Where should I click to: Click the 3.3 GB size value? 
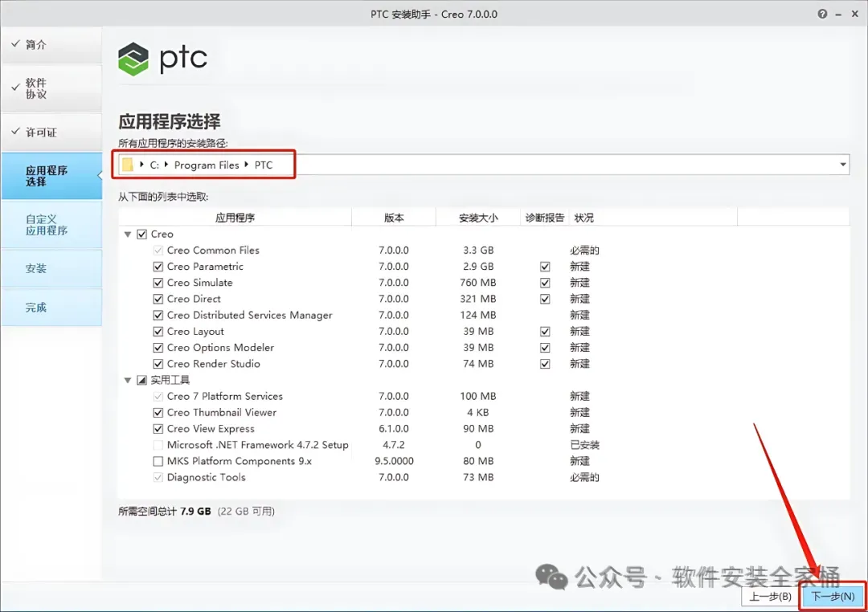(478, 250)
